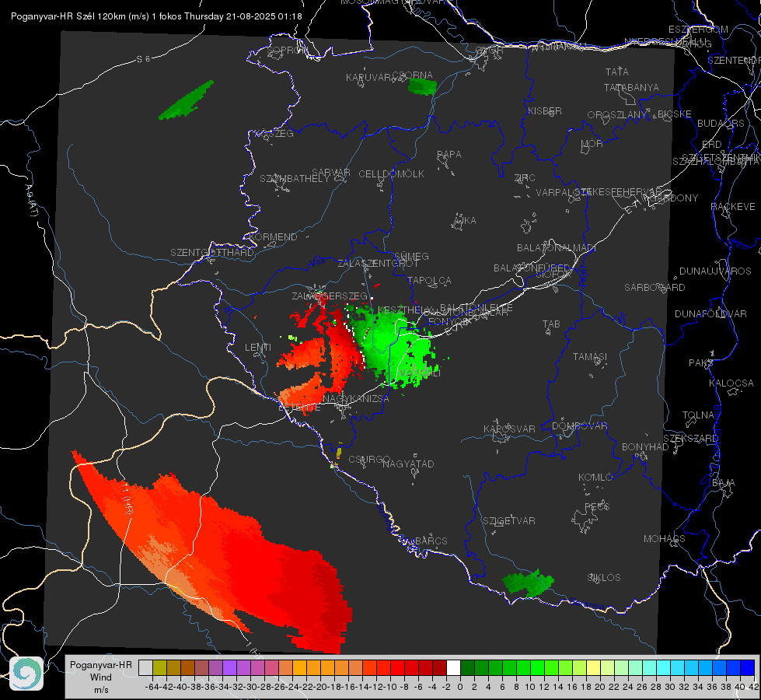Viewport: 761px width, 700px height.
Task: Click the OROSZLANY label
Action: click(616, 115)
